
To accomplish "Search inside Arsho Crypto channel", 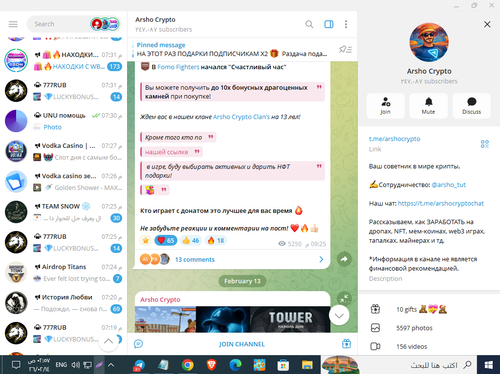I will point(309,24).
